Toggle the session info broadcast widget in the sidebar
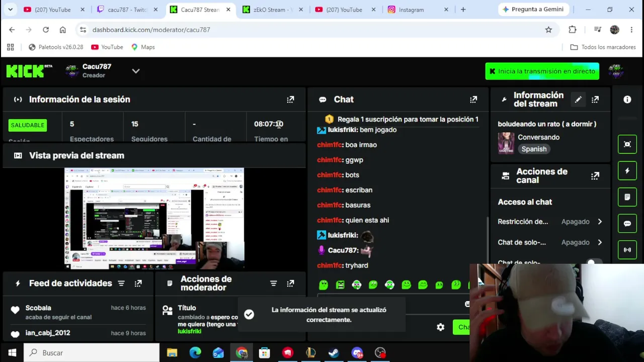Image resolution: width=644 pixels, height=362 pixels. pyautogui.click(x=627, y=250)
